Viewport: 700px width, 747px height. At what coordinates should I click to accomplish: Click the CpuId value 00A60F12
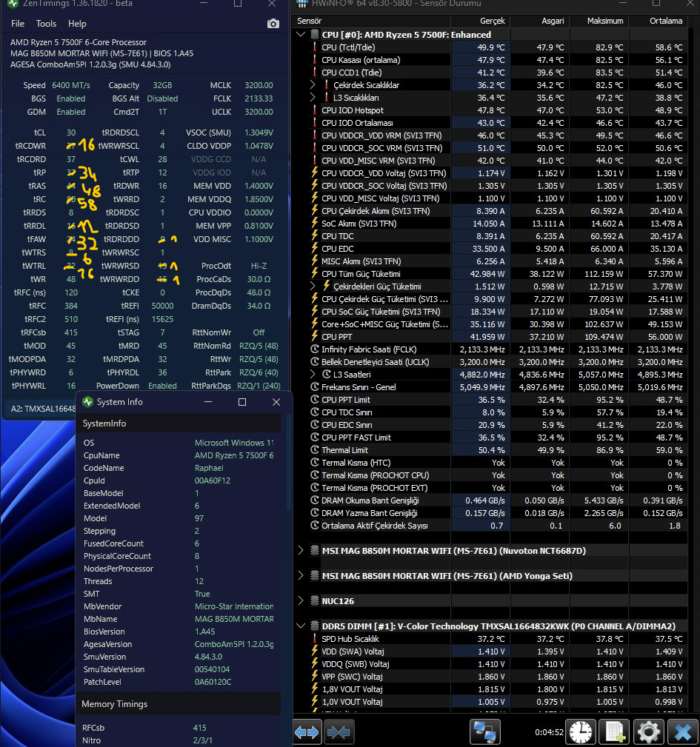click(x=212, y=480)
